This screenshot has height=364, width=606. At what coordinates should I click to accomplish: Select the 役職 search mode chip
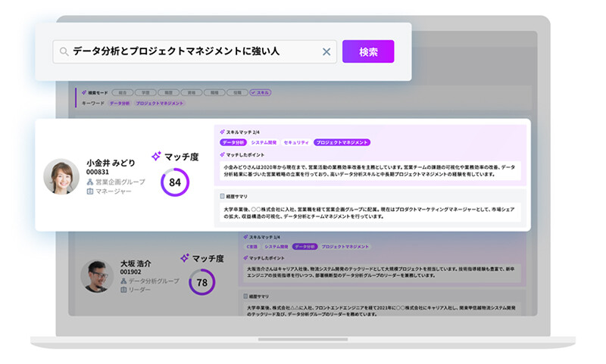click(x=237, y=92)
